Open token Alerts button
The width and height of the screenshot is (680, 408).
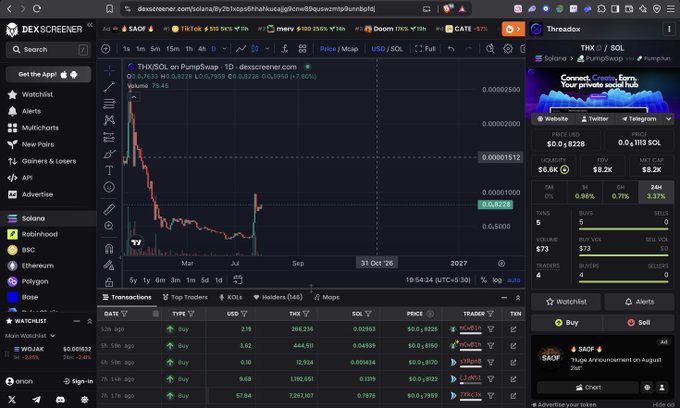pos(639,302)
